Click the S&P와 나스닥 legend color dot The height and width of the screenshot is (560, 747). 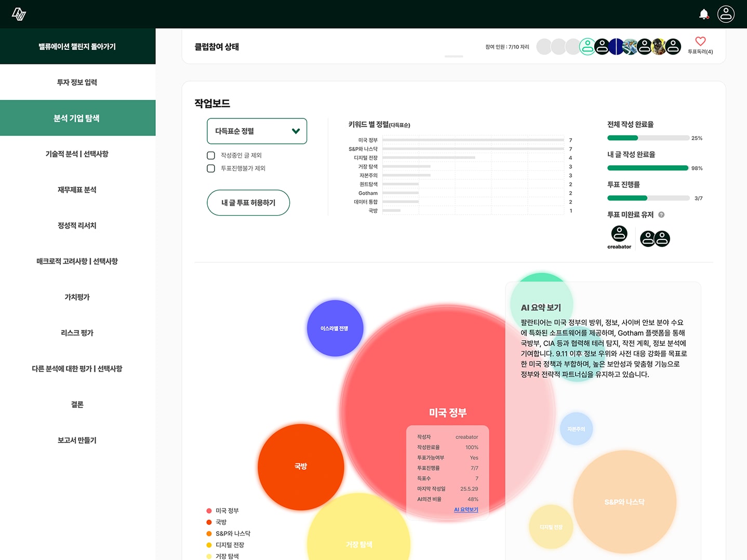[209, 534]
